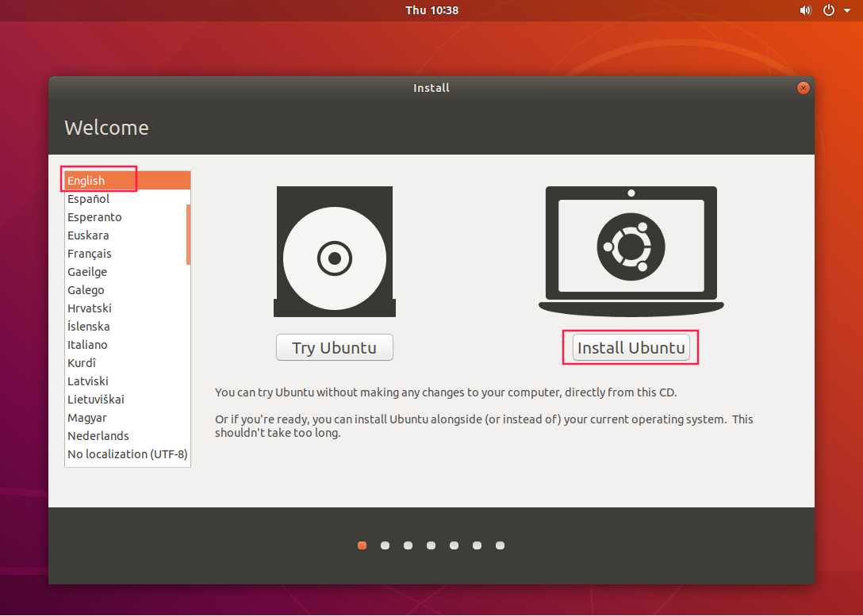Select Euskara in the language list
Image resolution: width=863 pixels, height=616 pixels.
[126, 235]
